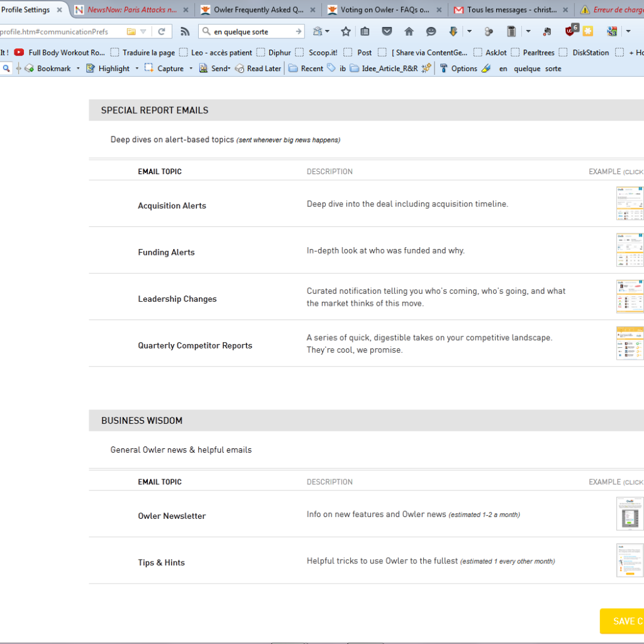Viewport: 644px width, 644px height.
Task: Expand the person icon dropdown
Action: coord(327,31)
